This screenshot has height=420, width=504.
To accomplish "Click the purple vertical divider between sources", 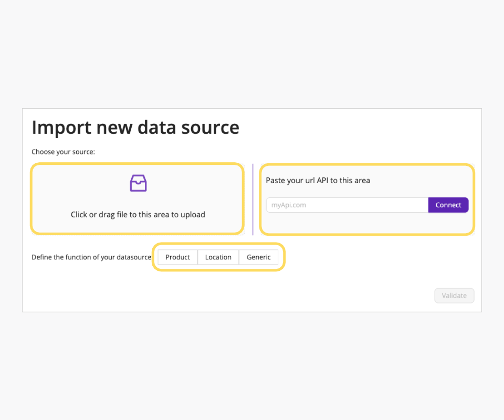I will [253, 199].
